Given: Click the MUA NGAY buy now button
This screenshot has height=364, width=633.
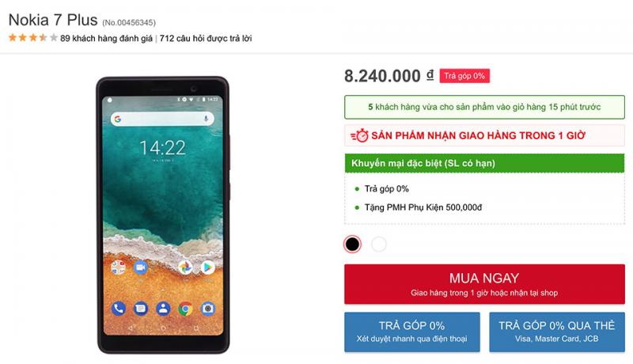Looking at the screenshot, I should click(484, 284).
